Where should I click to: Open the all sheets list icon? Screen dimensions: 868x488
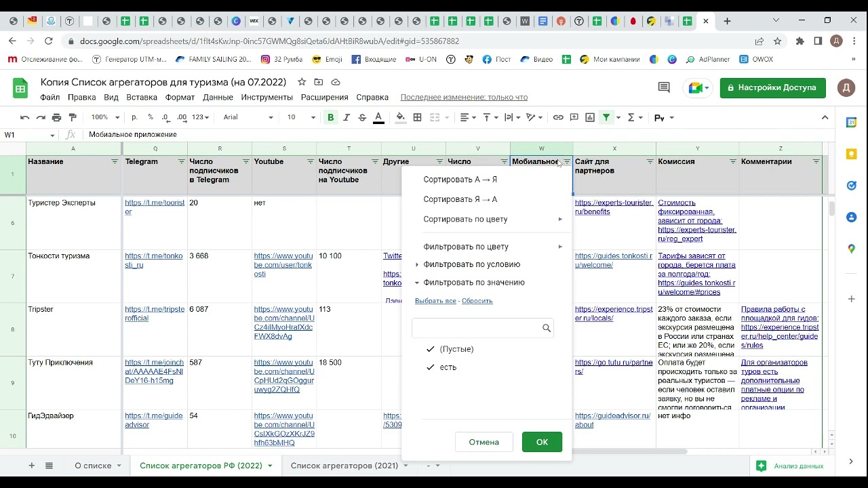49,466
